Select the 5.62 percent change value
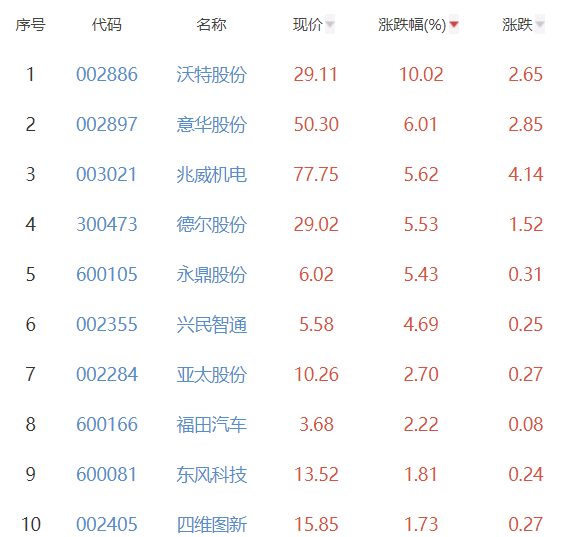Viewport: 574px width, 537px height. tap(421, 174)
